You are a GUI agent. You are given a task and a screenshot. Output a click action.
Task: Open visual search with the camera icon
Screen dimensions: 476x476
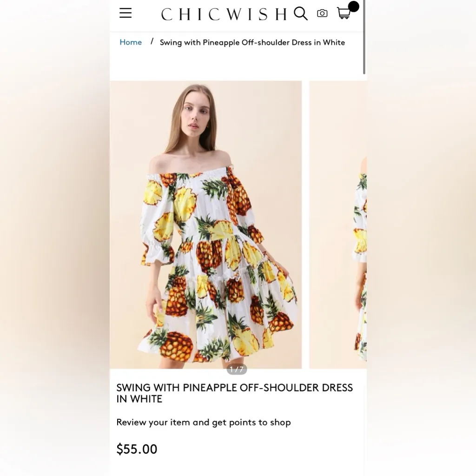(x=323, y=13)
